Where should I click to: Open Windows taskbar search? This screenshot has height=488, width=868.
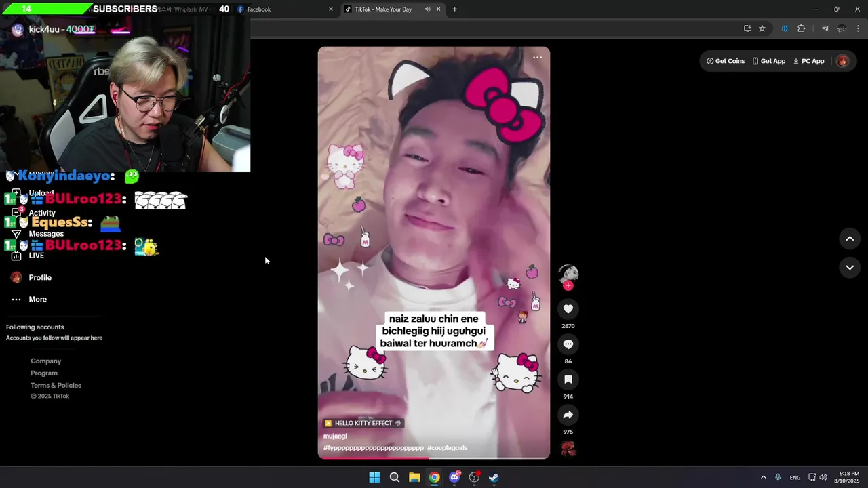coord(394,477)
